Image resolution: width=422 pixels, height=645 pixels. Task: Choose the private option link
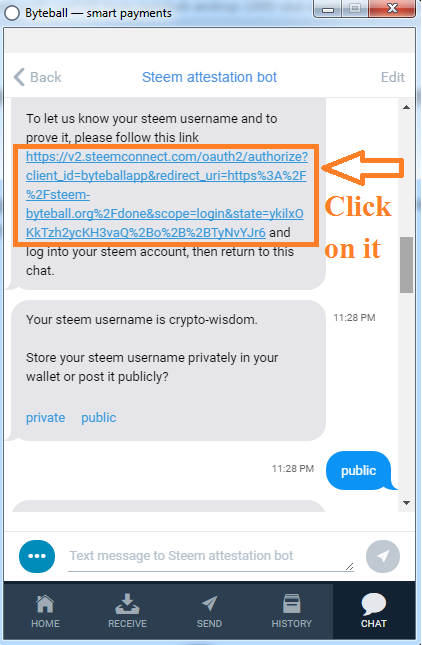pyautogui.click(x=46, y=418)
